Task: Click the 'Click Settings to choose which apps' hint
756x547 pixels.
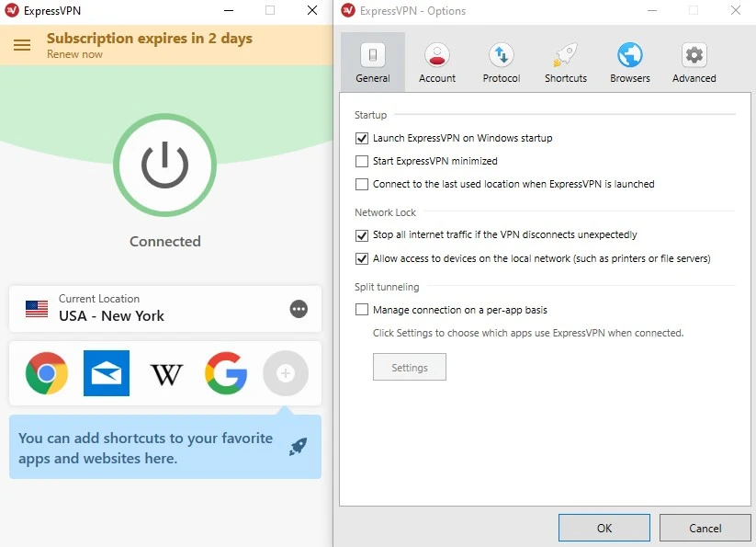Action: click(528, 333)
